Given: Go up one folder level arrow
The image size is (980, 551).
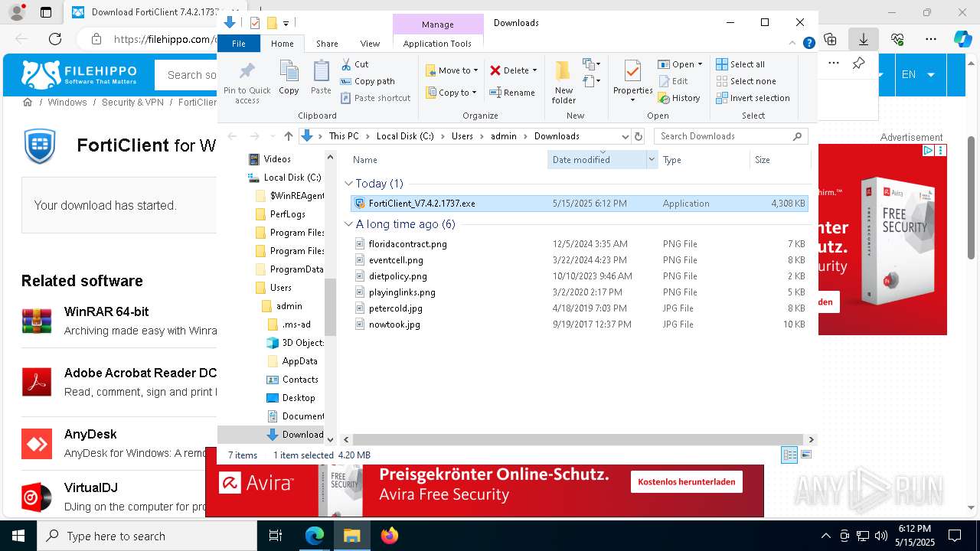Looking at the screenshot, I should click(x=288, y=136).
